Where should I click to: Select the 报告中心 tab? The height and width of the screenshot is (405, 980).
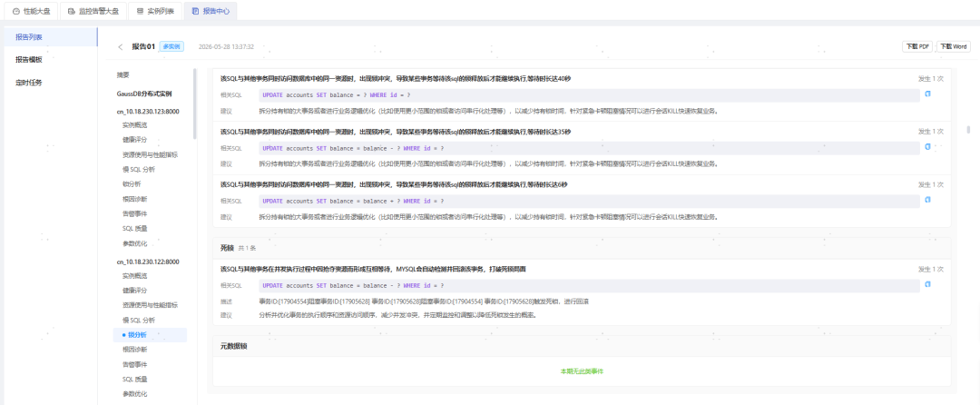pos(211,11)
